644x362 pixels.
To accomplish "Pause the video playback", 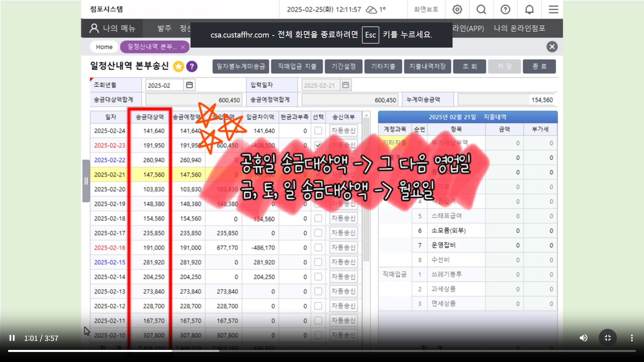I will point(12,338).
